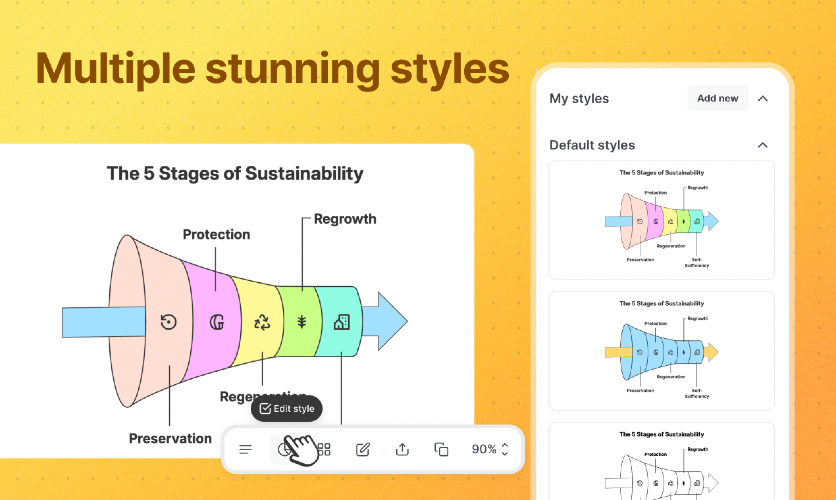Image resolution: width=836 pixels, height=500 pixels.
Task: Select the multicolor pastel funnel style thumbnail
Action: tap(662, 220)
